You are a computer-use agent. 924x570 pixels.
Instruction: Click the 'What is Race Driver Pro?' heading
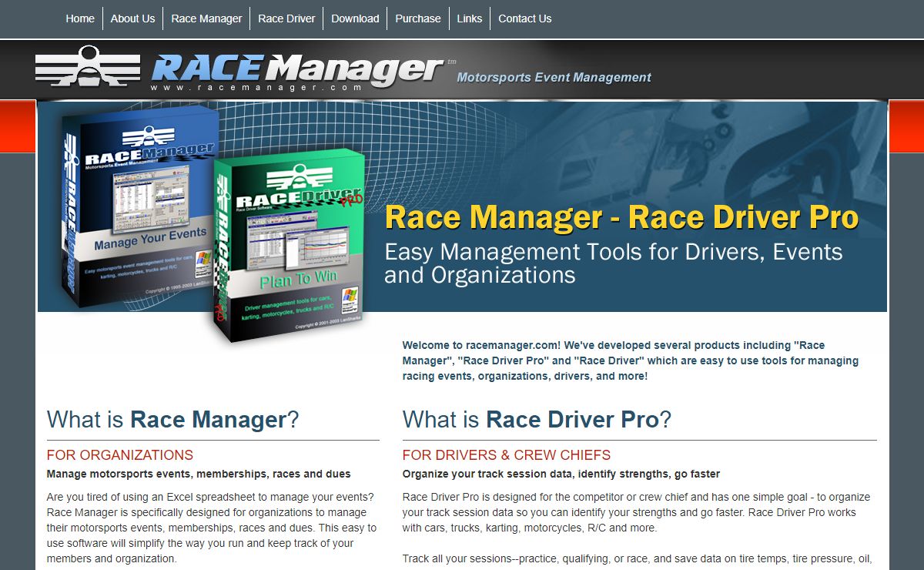tap(537, 420)
